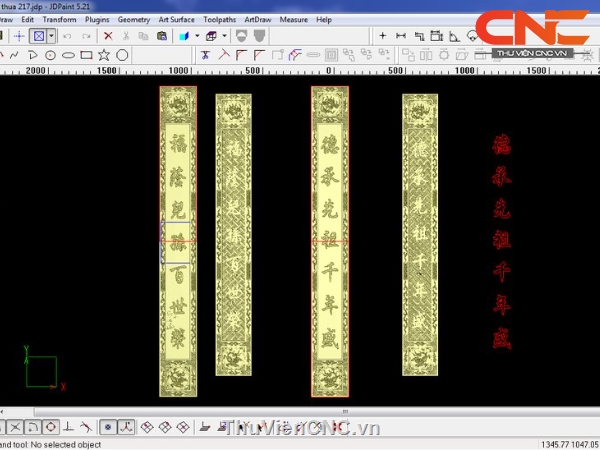The image size is (600, 450).
Task: Click the plus point measure icon
Action: coord(382,36)
